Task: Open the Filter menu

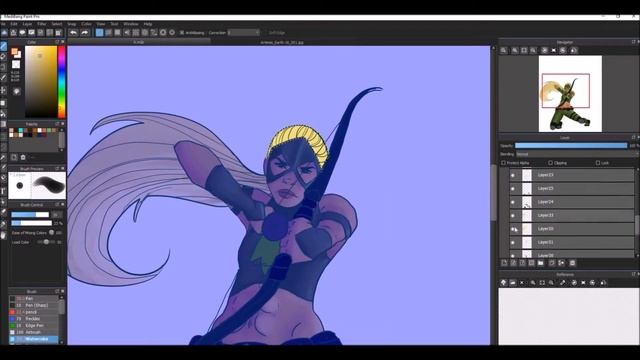Action: pos(42,24)
